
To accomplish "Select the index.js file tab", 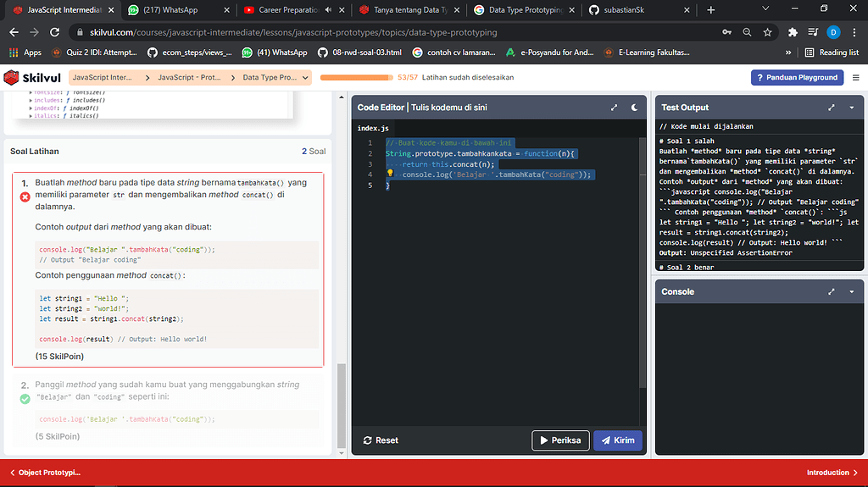I will pyautogui.click(x=373, y=128).
